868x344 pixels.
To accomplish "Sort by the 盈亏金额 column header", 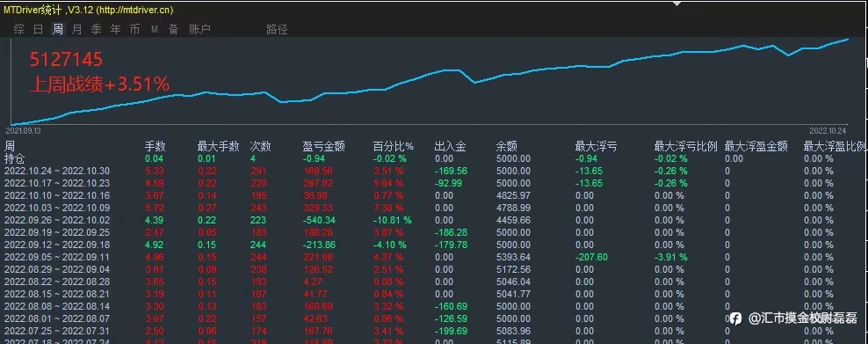I will point(324,146).
